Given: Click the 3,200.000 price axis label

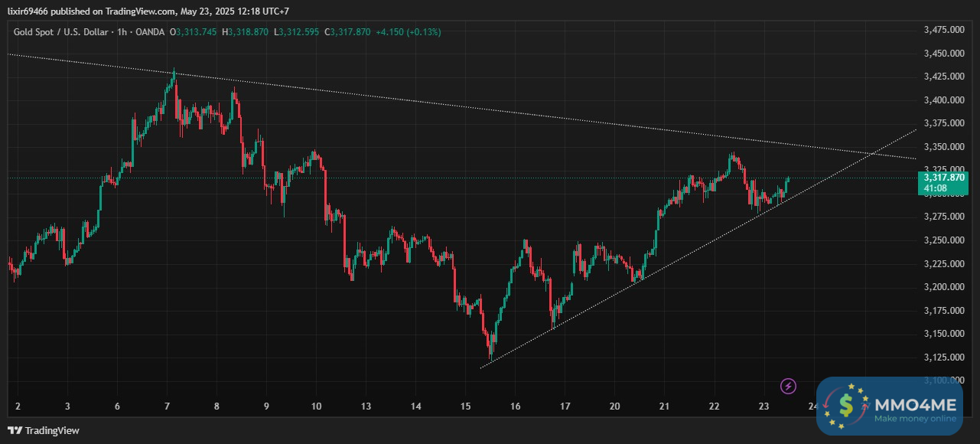Looking at the screenshot, I should pyautogui.click(x=943, y=287).
